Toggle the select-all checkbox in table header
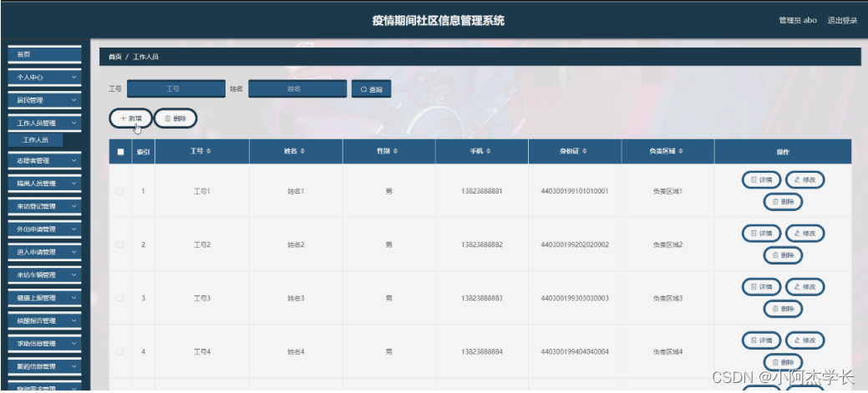The width and height of the screenshot is (868, 393). click(x=120, y=152)
